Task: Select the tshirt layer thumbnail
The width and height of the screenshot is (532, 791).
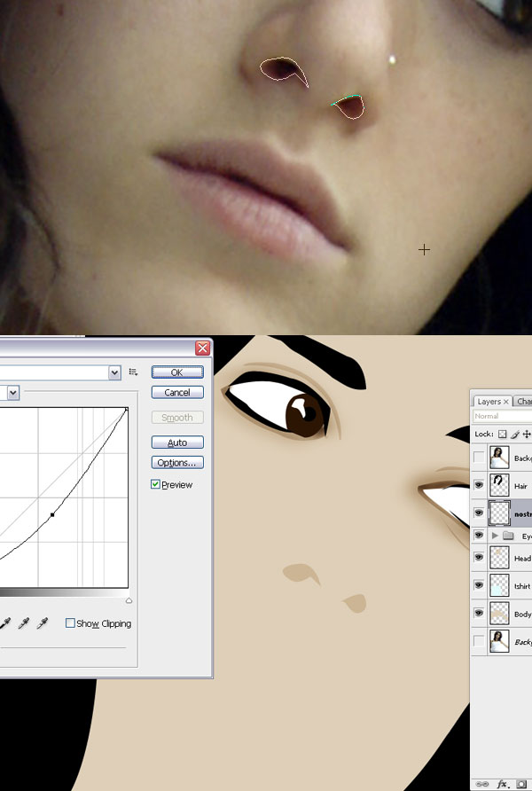Action: [x=499, y=585]
